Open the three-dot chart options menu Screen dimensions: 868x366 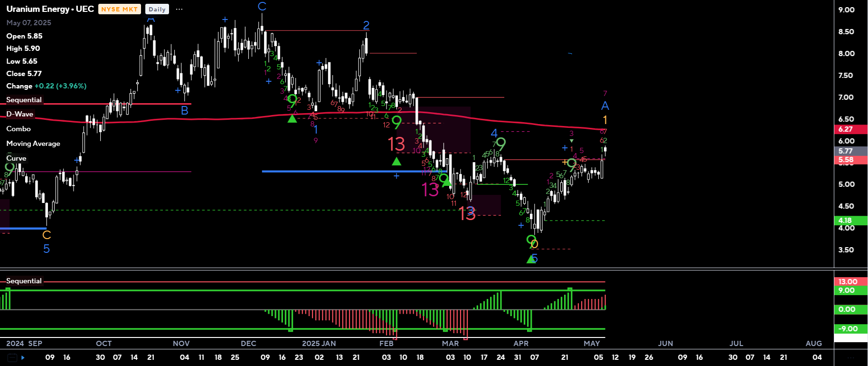[x=179, y=9]
